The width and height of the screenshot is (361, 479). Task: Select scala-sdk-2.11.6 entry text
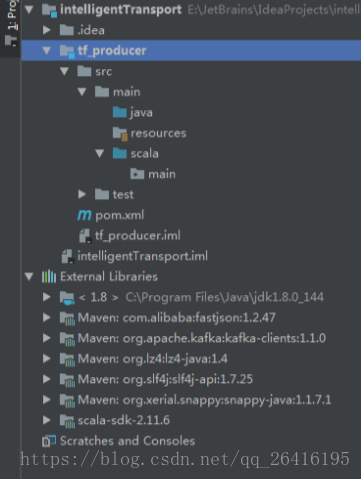[x=124, y=420]
